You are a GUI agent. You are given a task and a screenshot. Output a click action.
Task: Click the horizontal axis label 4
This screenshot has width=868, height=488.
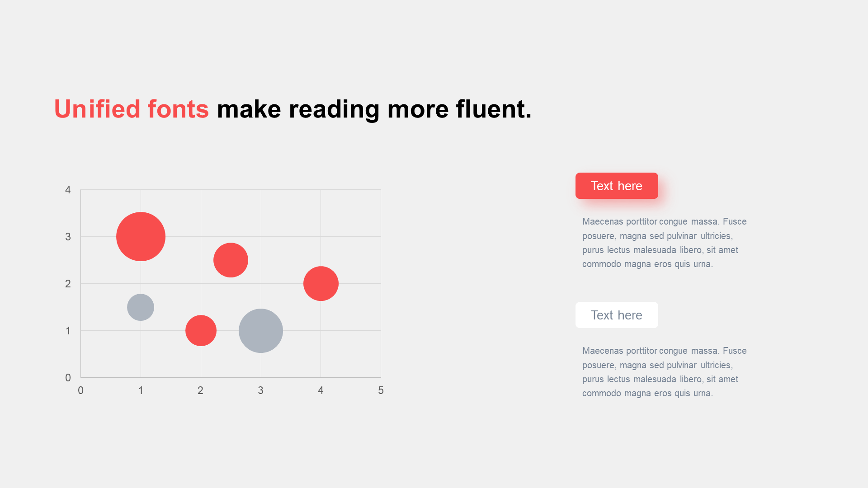(x=321, y=390)
